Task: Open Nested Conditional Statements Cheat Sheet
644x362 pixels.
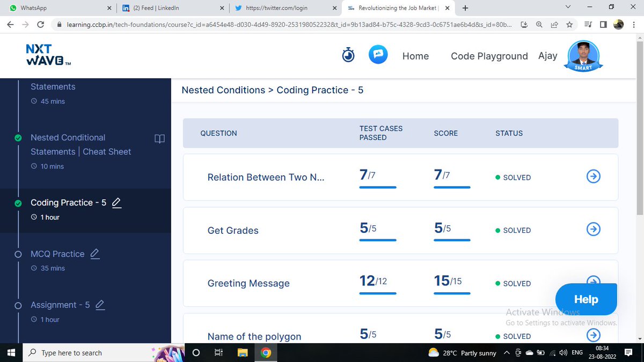Action: coord(80,144)
